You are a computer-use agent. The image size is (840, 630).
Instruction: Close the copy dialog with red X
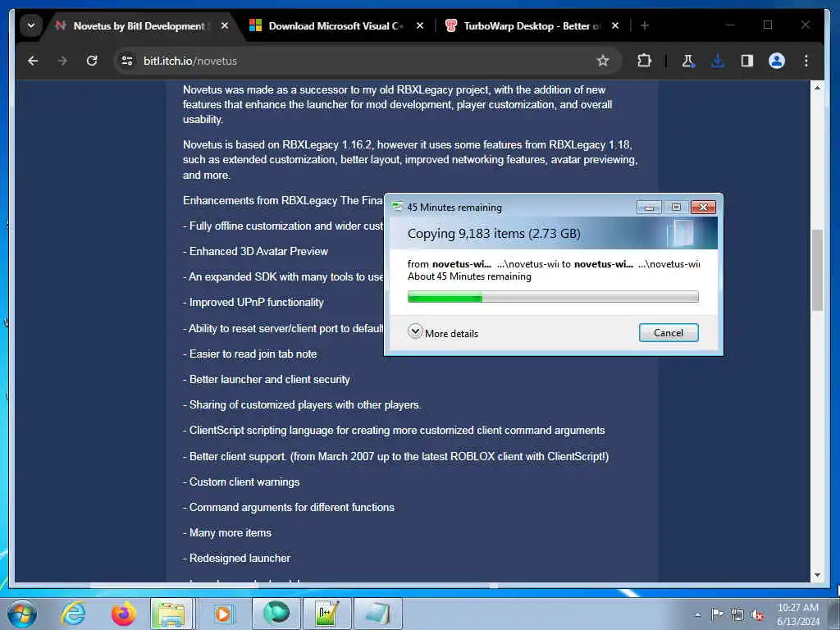(703, 207)
